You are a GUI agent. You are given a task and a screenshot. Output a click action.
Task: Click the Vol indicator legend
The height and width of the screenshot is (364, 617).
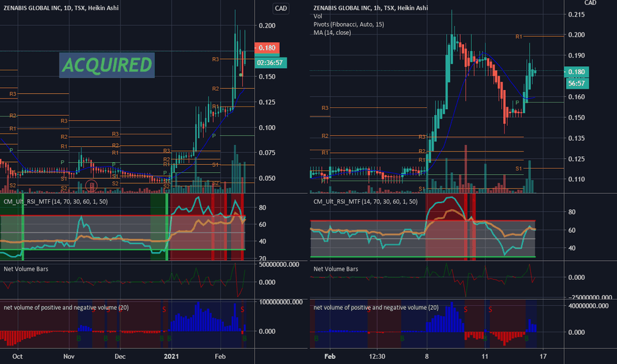318,16
